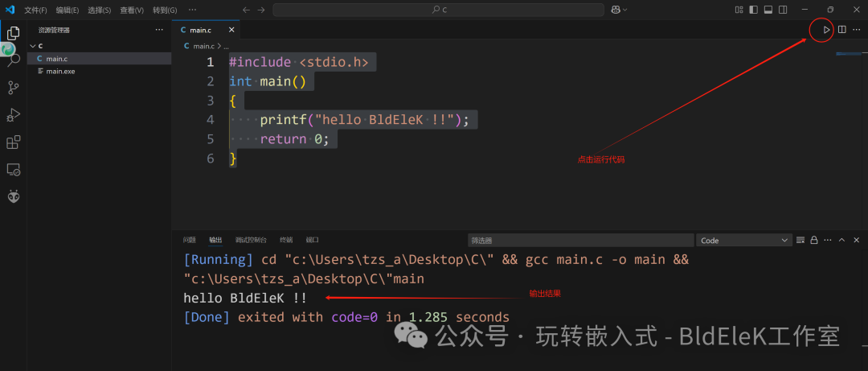Place cursor on the return 0; line

point(294,139)
